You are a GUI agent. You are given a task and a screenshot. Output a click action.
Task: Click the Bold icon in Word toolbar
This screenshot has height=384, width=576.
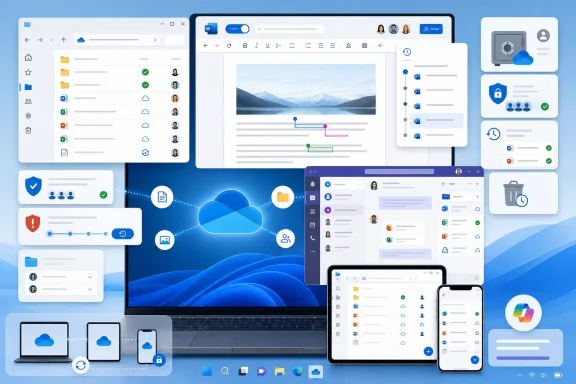pyautogui.click(x=245, y=46)
